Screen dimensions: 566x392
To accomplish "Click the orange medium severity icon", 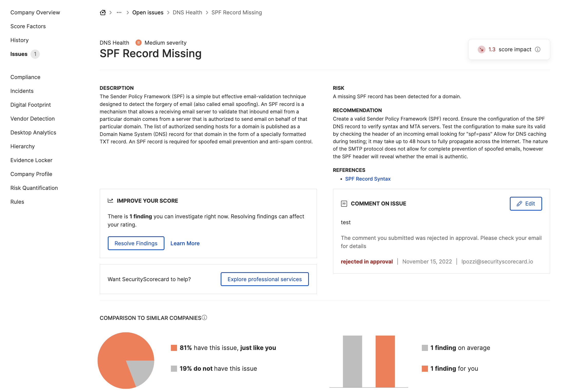I will (138, 43).
